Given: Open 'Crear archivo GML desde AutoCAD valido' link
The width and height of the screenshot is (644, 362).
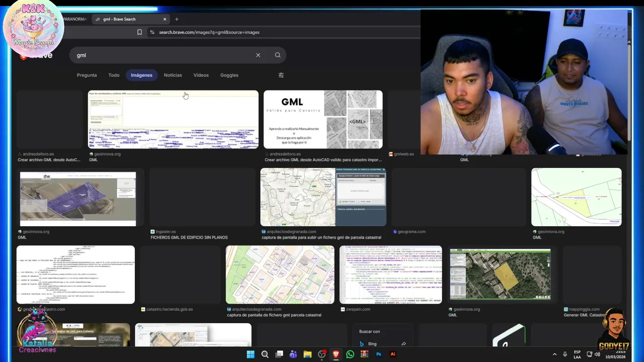Looking at the screenshot, I should (323, 160).
